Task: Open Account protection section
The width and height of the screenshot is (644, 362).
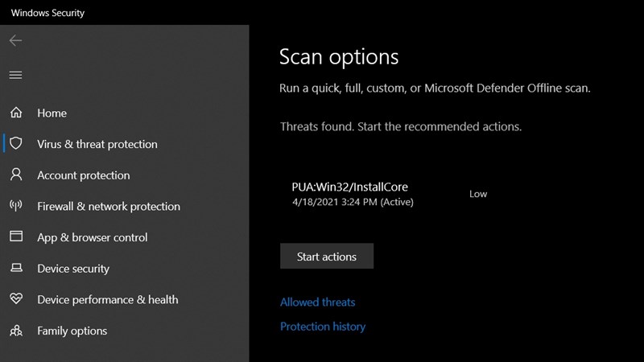Action: point(84,175)
